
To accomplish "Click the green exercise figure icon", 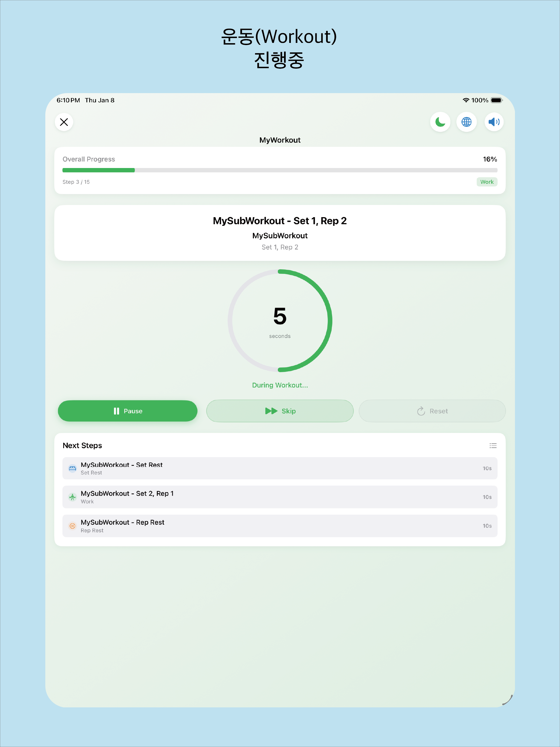I will click(72, 497).
